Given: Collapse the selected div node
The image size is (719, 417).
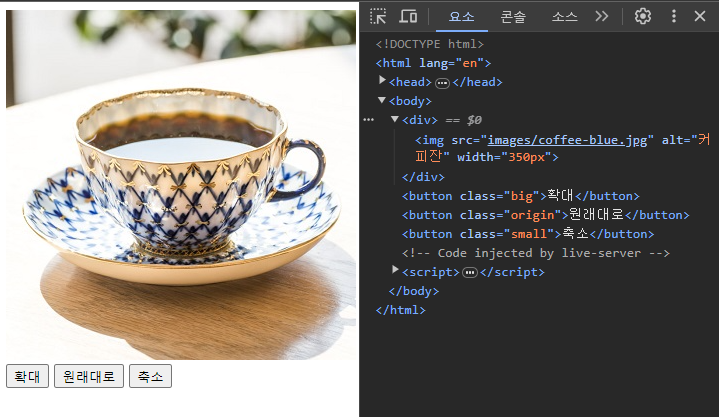Looking at the screenshot, I should tap(394, 119).
